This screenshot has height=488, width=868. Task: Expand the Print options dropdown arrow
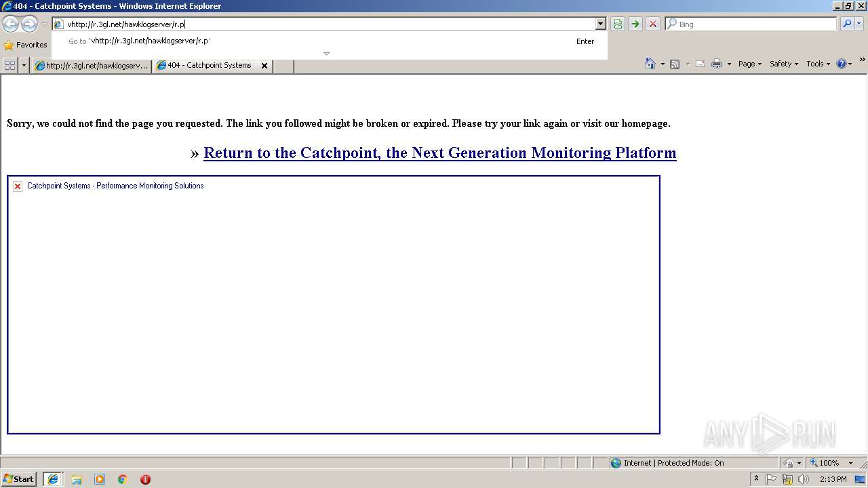pos(729,64)
